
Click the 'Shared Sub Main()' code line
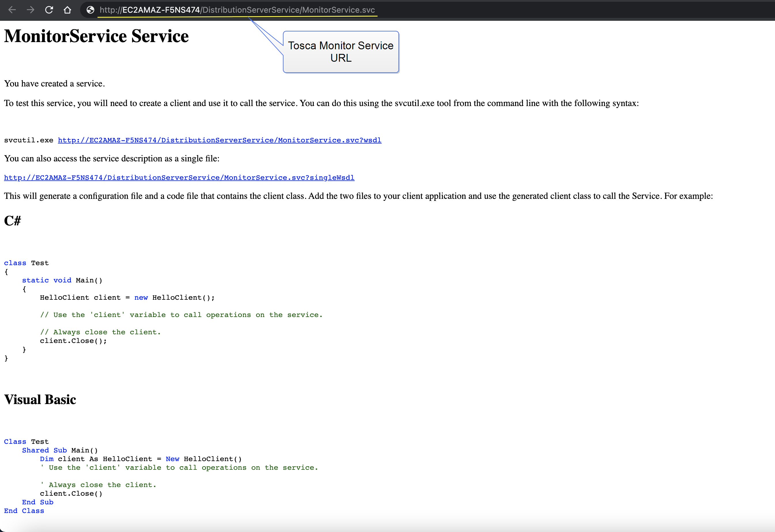(x=60, y=450)
